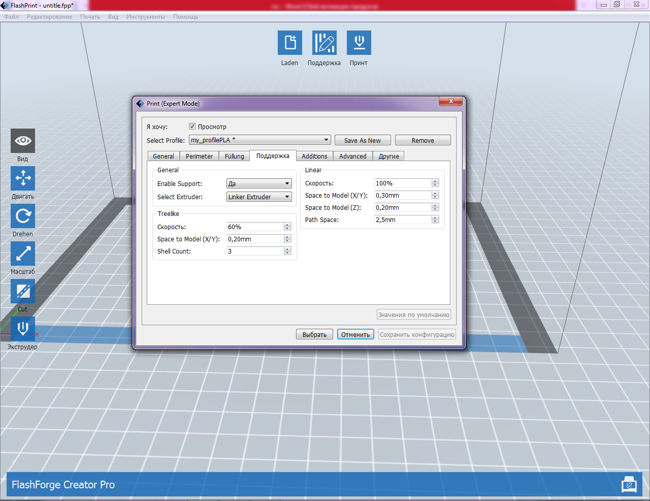Open the Select Extruder dropdown

259,197
